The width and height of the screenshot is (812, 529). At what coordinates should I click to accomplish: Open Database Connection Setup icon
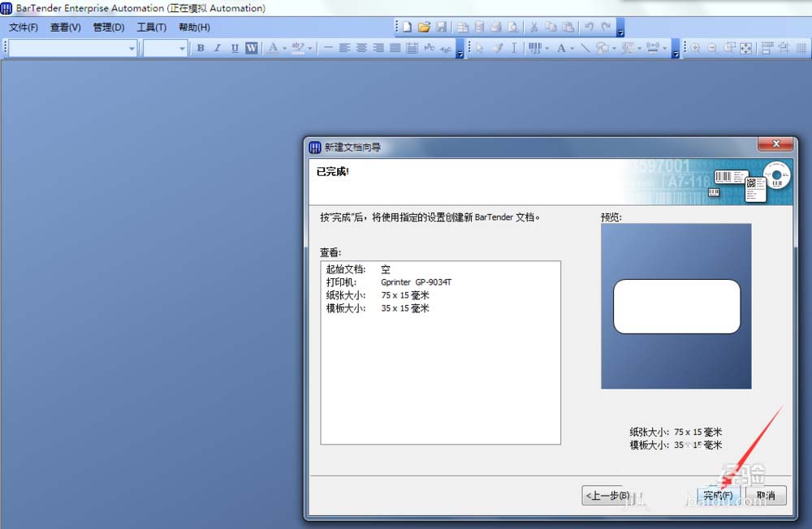pos(480,27)
